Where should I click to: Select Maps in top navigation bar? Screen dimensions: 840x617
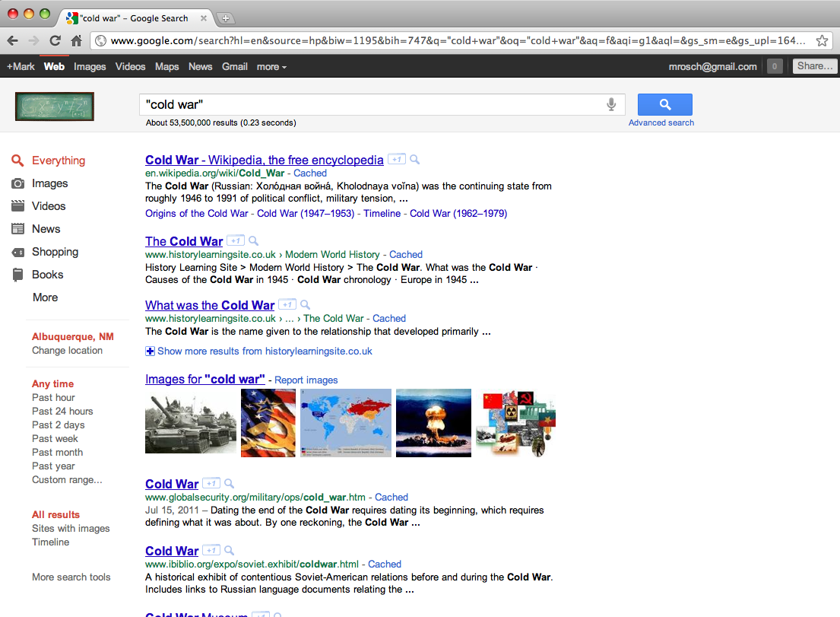click(x=166, y=66)
